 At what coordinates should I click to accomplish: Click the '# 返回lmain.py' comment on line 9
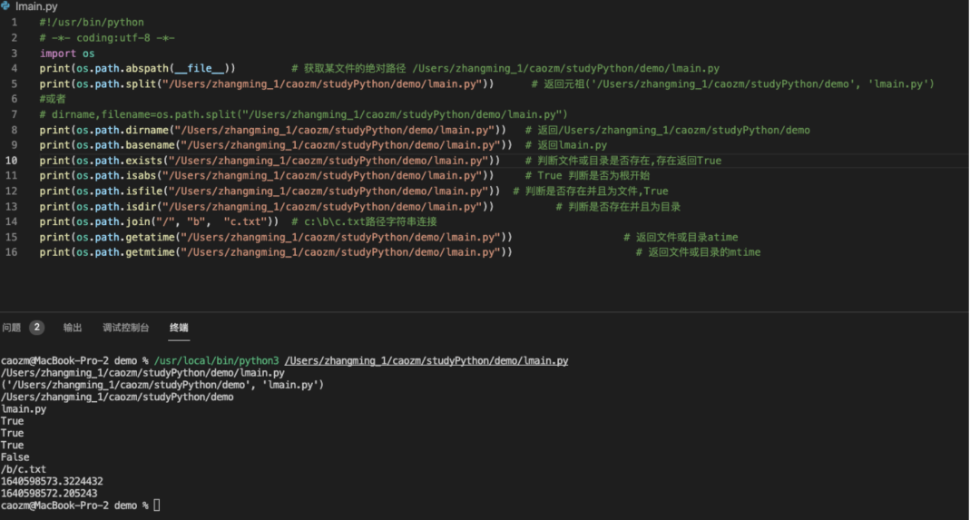[x=565, y=145]
